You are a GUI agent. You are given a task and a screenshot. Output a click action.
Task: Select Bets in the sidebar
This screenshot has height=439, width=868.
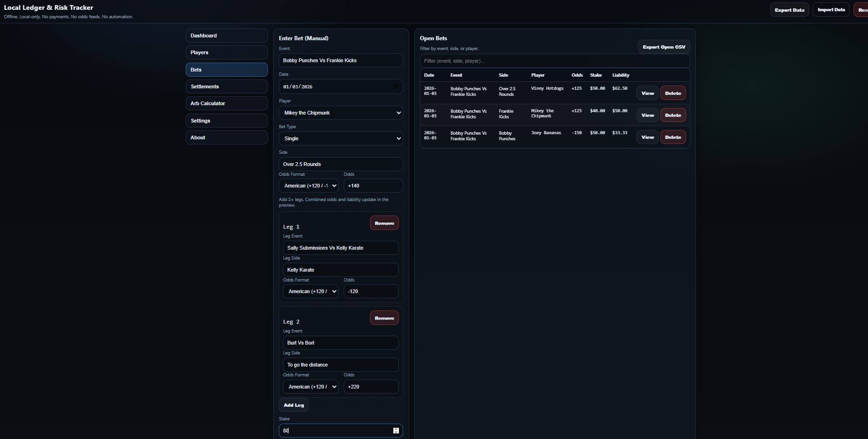point(226,70)
